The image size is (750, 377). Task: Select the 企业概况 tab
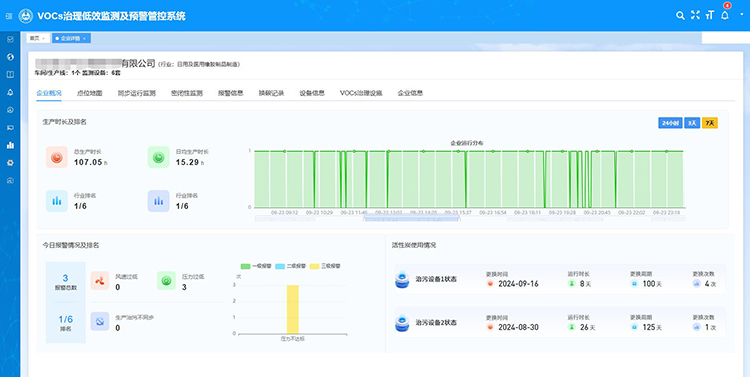(x=49, y=93)
